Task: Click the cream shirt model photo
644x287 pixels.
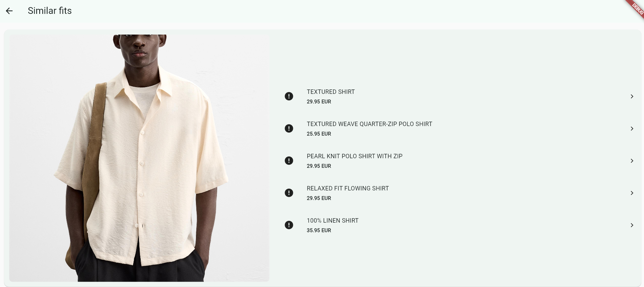Action: [x=139, y=158]
